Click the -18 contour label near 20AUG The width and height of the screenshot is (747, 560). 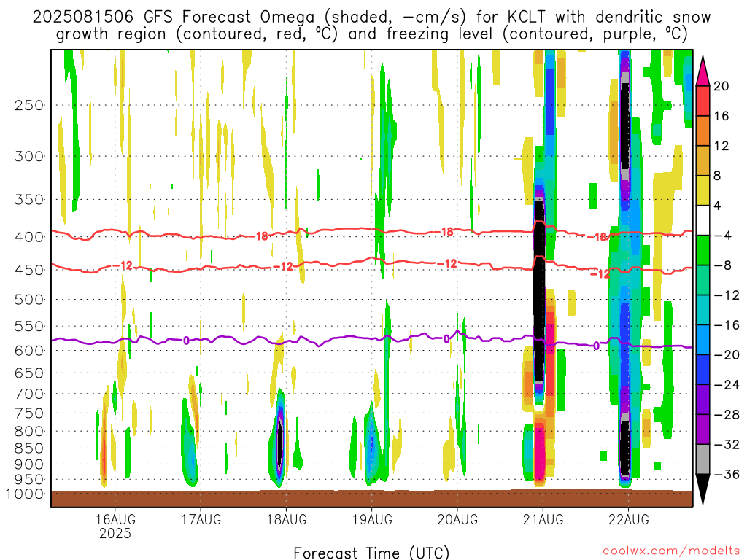(x=444, y=232)
